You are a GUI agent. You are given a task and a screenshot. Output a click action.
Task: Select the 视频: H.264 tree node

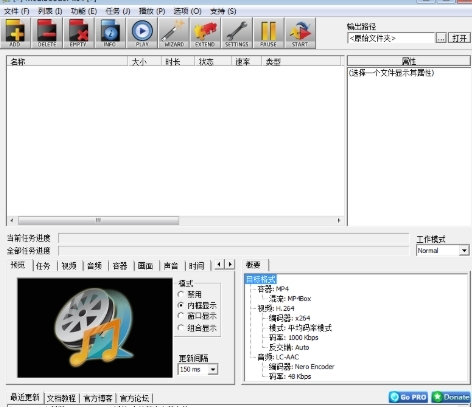point(276,308)
